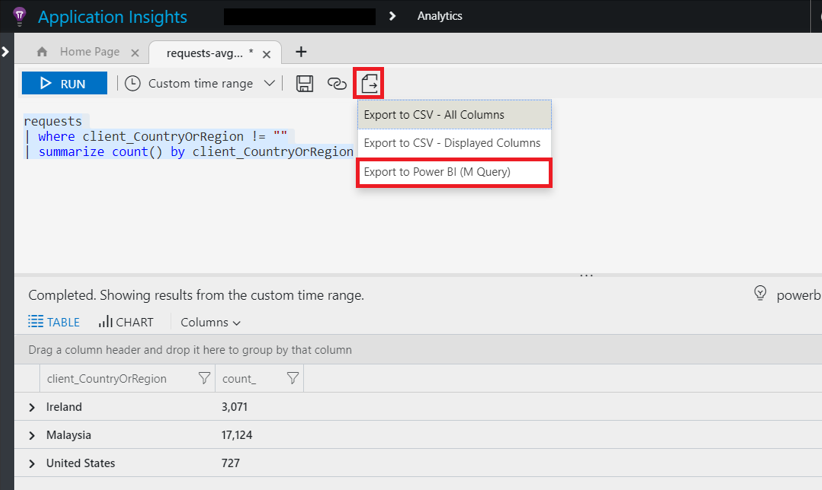This screenshot has height=490, width=822.
Task: Expand the Ireland row
Action: [32, 407]
